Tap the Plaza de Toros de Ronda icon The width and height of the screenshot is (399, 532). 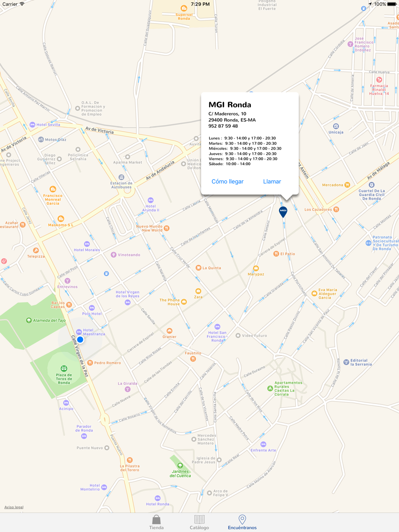pos(63,368)
